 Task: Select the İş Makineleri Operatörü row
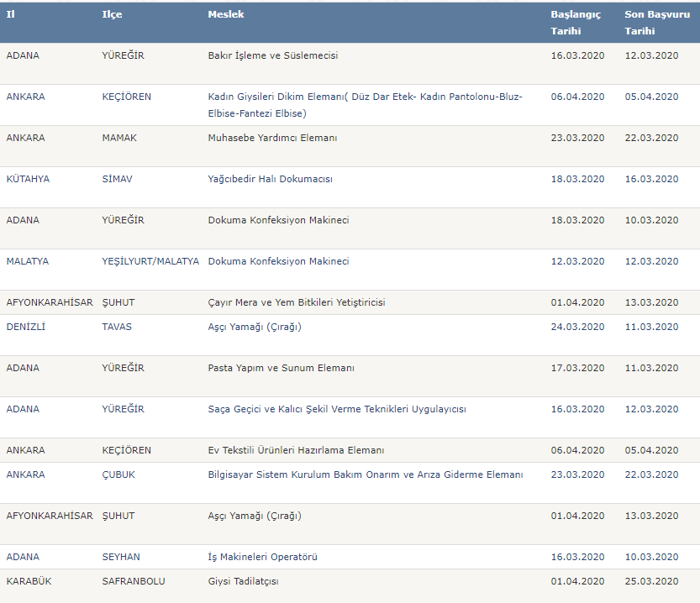350,557
